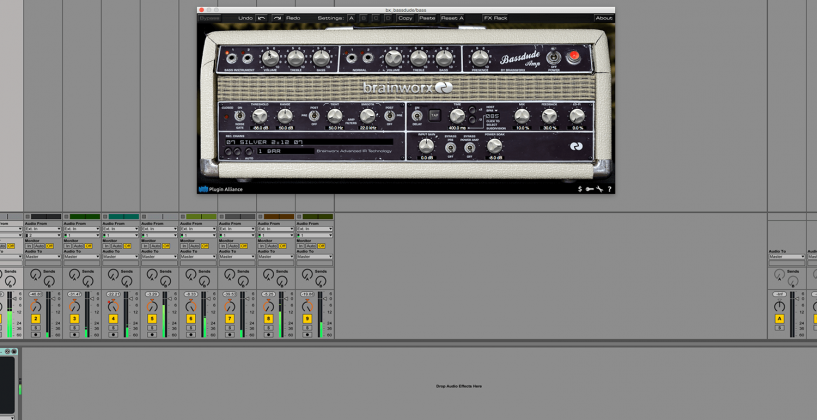The width and height of the screenshot is (817, 420).
Task: Flip the Tight filter Pre/Post switch
Action: [x=314, y=116]
